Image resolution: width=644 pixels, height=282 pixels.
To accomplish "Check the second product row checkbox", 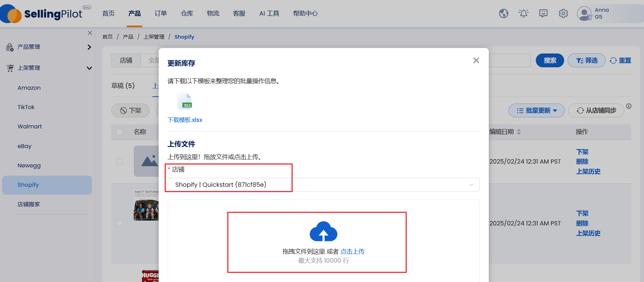I will pos(120,223).
